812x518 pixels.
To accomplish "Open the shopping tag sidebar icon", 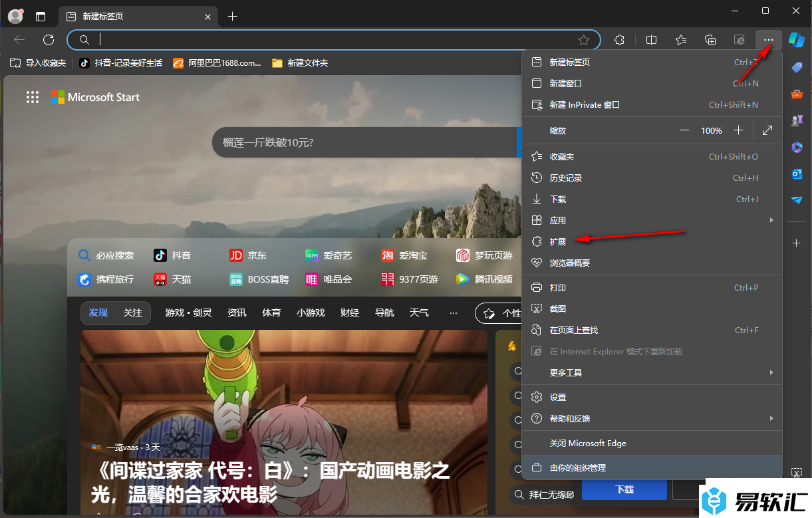I will coord(797,67).
